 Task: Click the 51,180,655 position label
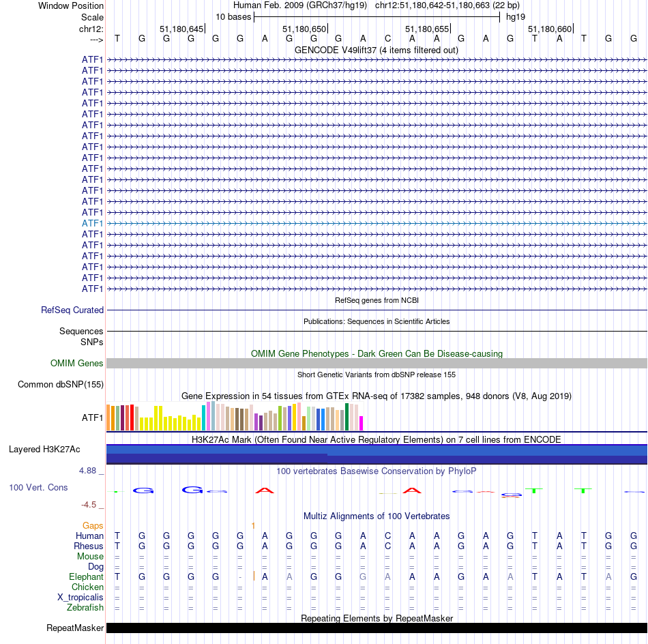tap(427, 29)
